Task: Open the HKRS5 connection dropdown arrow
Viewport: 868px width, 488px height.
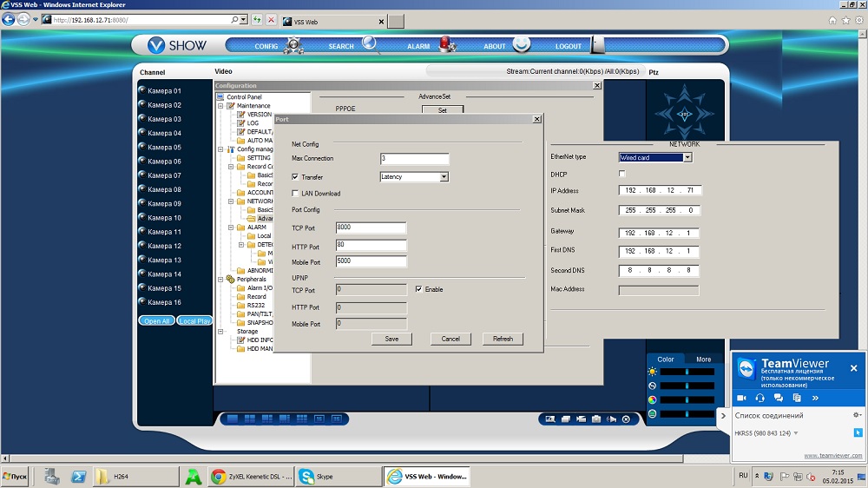Action: [x=796, y=433]
